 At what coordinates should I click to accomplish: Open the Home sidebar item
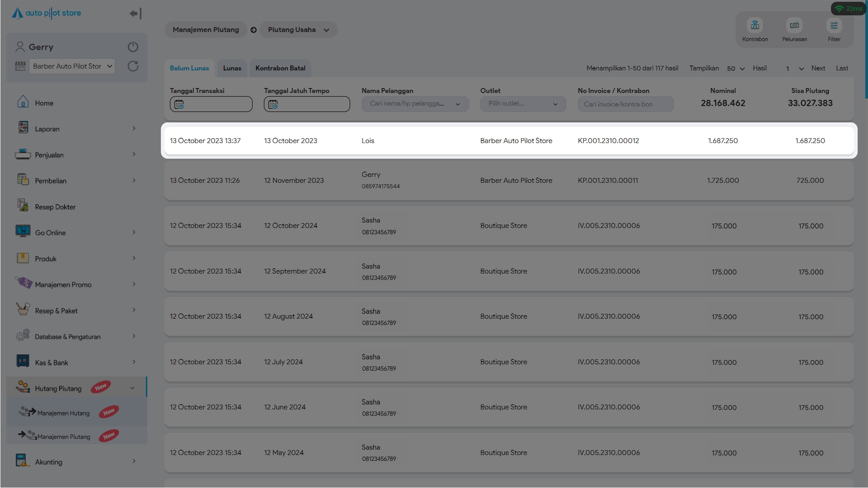(44, 103)
